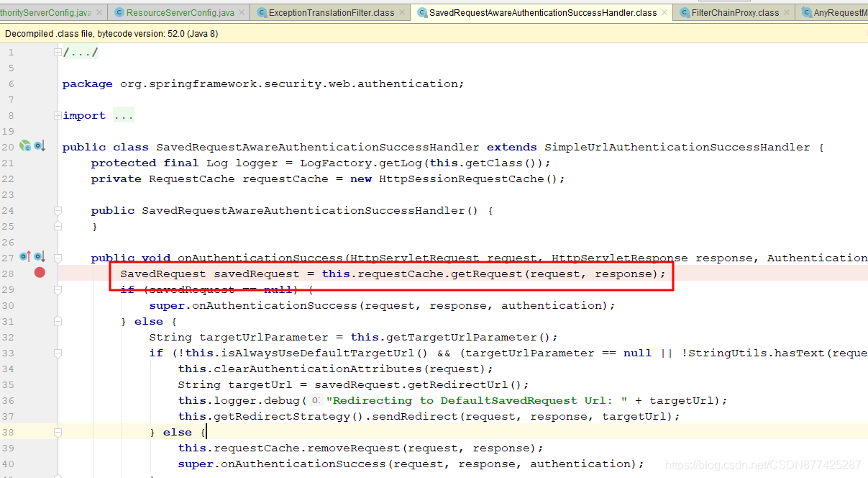Expand the collapsed imports on line 8
868x478 pixels.
tap(58, 114)
